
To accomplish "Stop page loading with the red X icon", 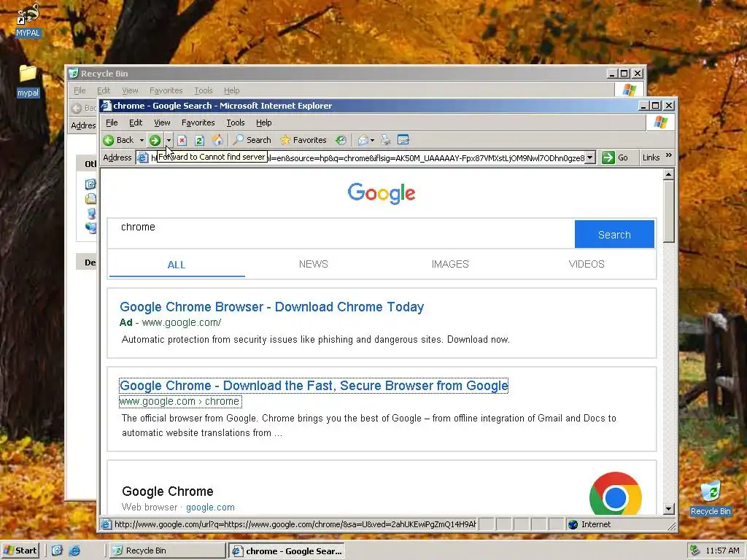I will tap(182, 140).
